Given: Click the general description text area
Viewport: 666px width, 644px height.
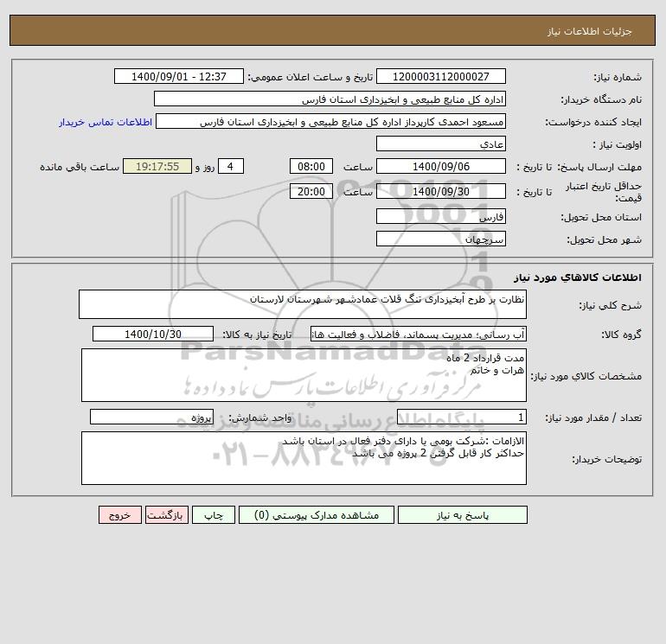Looking at the screenshot, I should click(303, 304).
